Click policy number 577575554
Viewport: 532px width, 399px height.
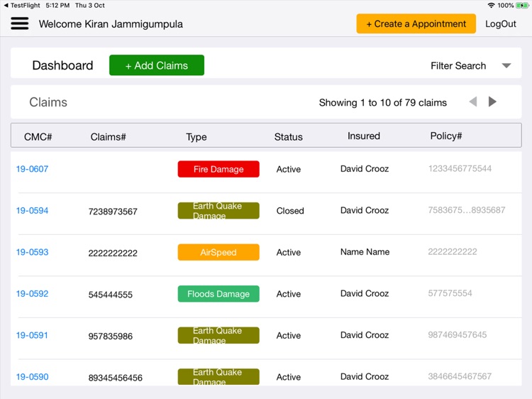(450, 293)
